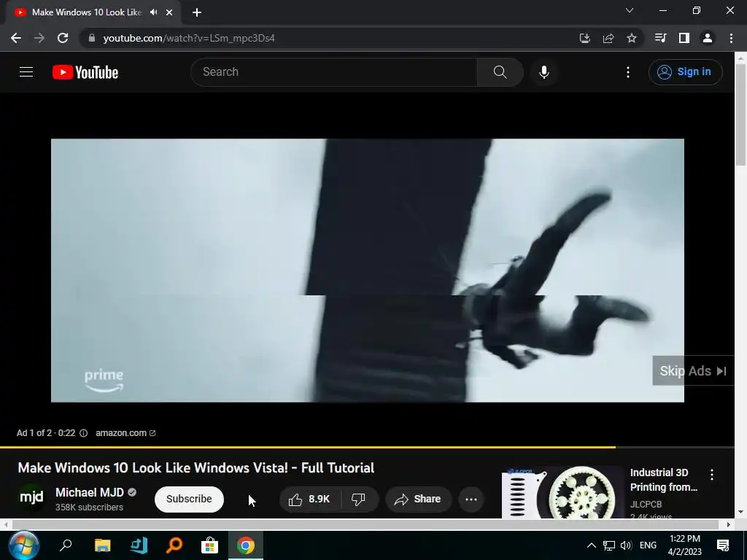Share the video
Screen dimensions: 747x560
(x=418, y=499)
